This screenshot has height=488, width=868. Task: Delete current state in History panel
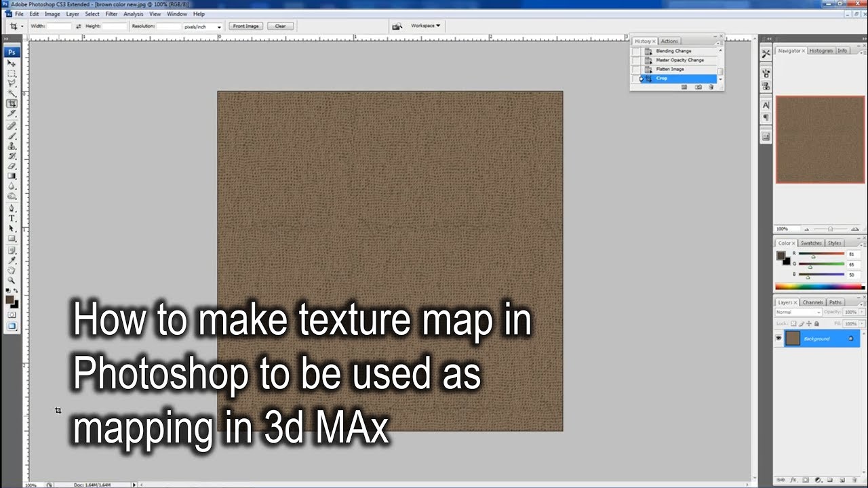click(711, 87)
